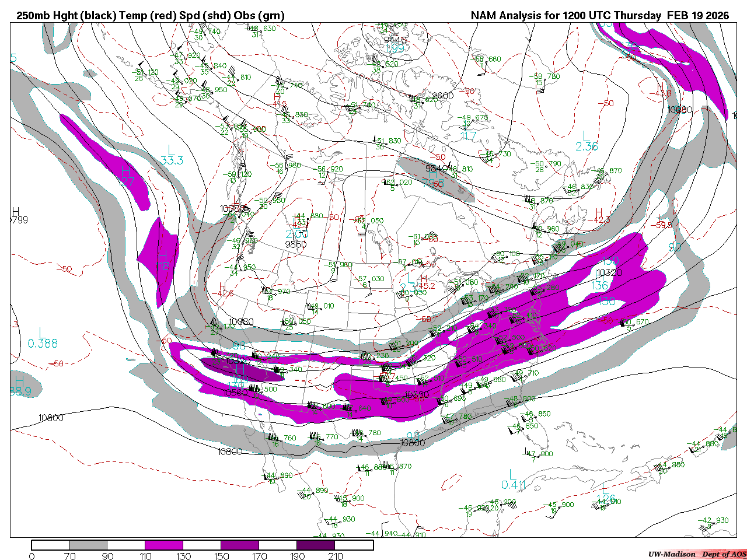Click the 10320 height contour label
Image resolution: width=747 pixels, height=560 pixels.
(609, 272)
